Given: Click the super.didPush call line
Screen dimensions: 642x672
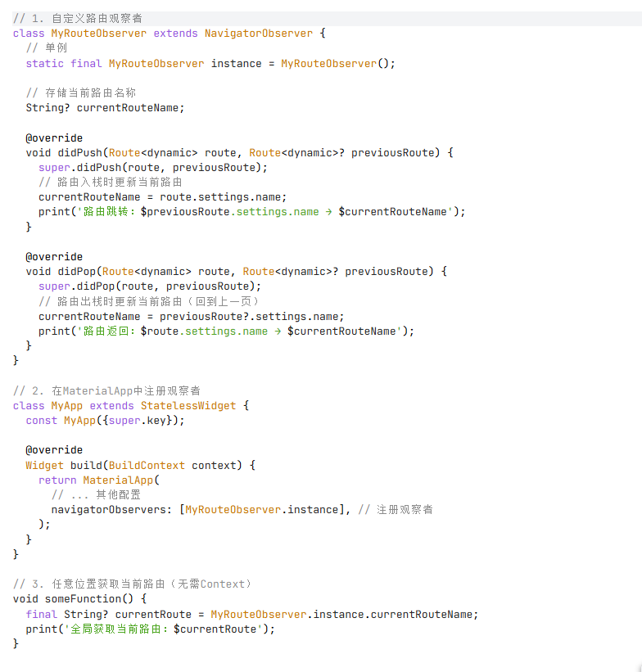Looking at the screenshot, I should tap(153, 167).
